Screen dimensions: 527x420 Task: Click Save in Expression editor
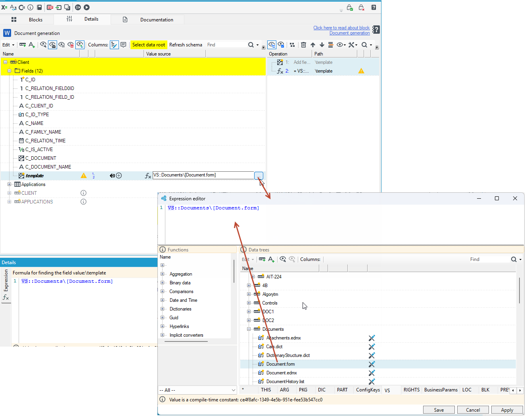click(x=439, y=410)
